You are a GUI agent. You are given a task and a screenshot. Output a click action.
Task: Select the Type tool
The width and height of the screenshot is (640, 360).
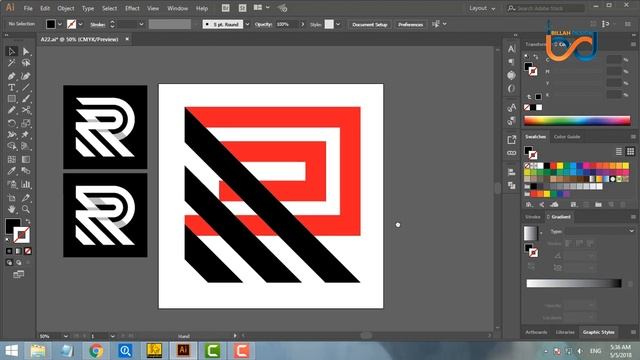pos(11,87)
